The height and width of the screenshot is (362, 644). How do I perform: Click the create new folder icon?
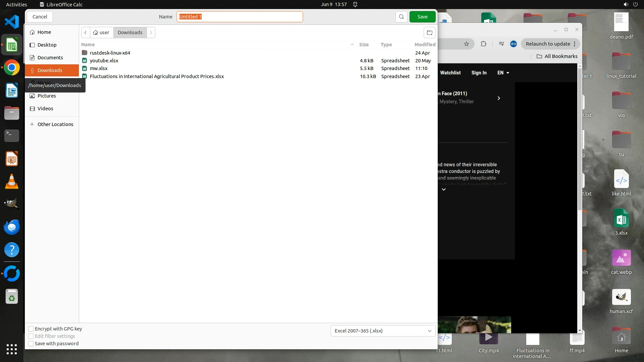coord(429,33)
